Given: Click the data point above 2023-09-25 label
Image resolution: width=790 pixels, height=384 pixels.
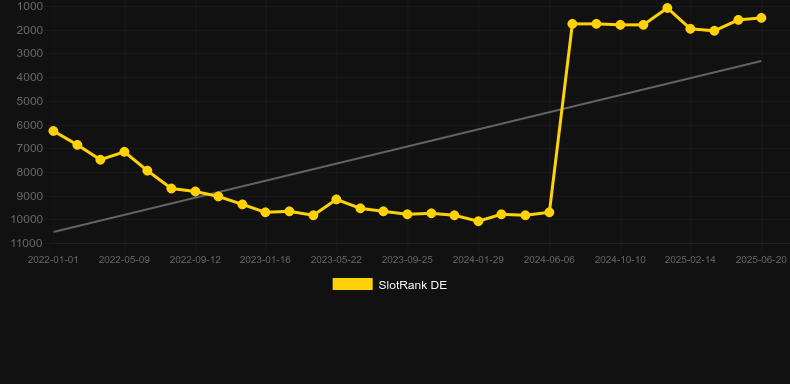Looking at the screenshot, I should (x=408, y=214).
